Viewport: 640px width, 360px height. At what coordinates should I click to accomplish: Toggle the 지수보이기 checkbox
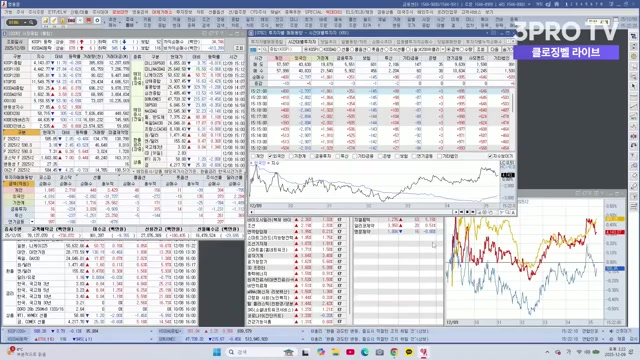[490, 156]
